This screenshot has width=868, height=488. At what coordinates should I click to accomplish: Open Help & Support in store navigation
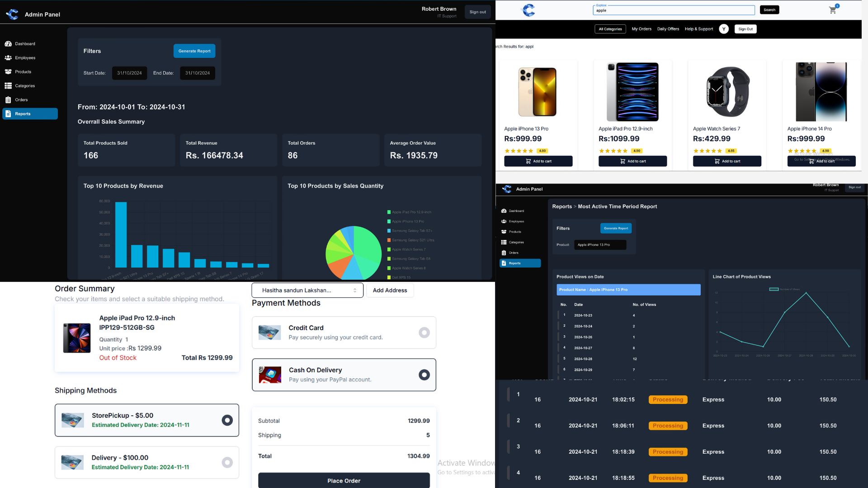point(699,29)
